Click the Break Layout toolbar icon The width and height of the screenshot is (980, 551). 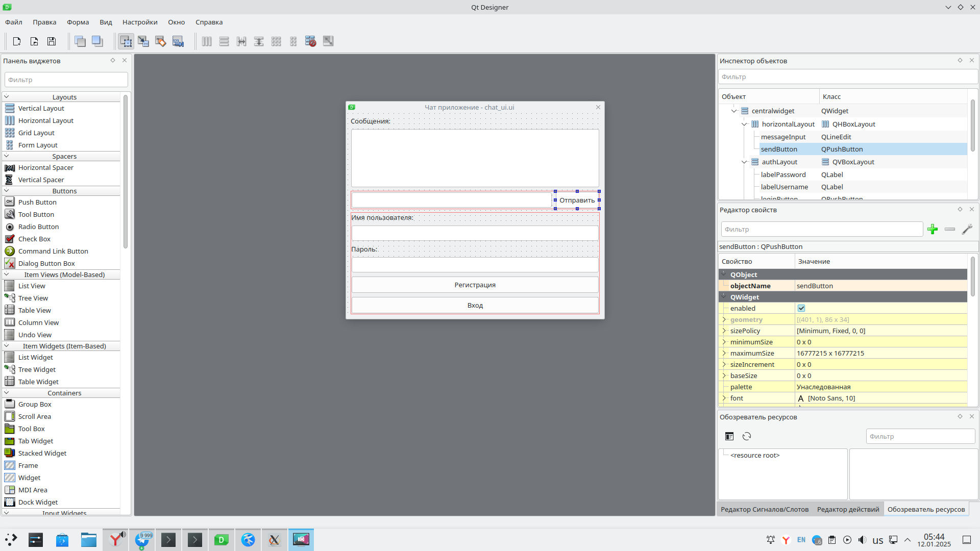310,41
